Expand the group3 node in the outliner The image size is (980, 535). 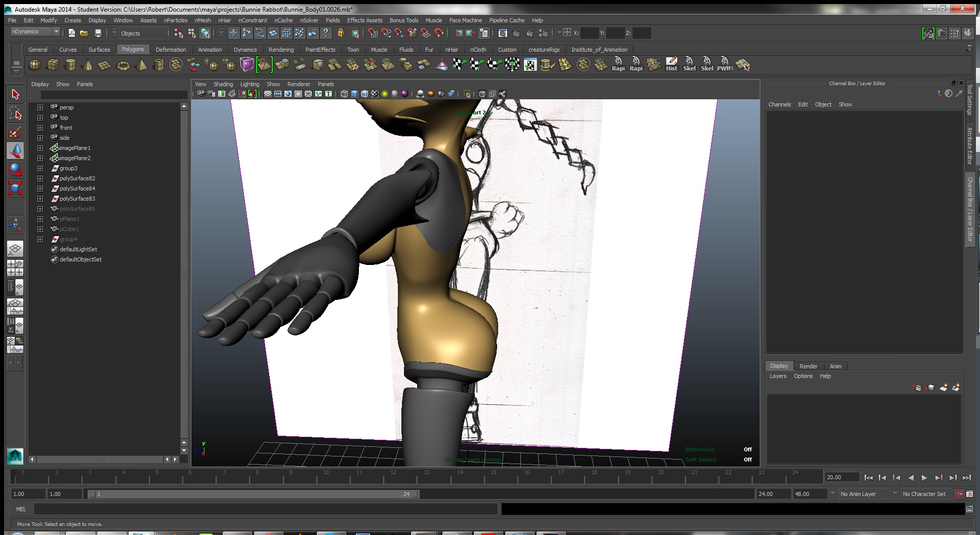pyautogui.click(x=40, y=168)
